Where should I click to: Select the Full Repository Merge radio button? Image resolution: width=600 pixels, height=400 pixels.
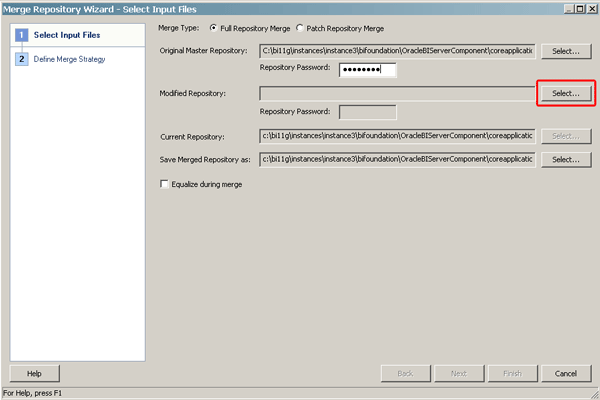pos(214,28)
